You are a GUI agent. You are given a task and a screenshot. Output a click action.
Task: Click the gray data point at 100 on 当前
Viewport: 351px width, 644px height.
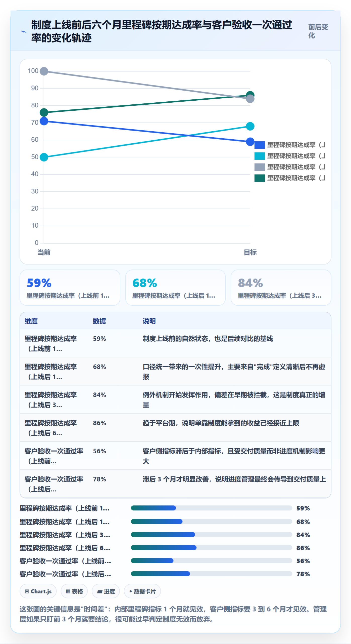[44, 71]
